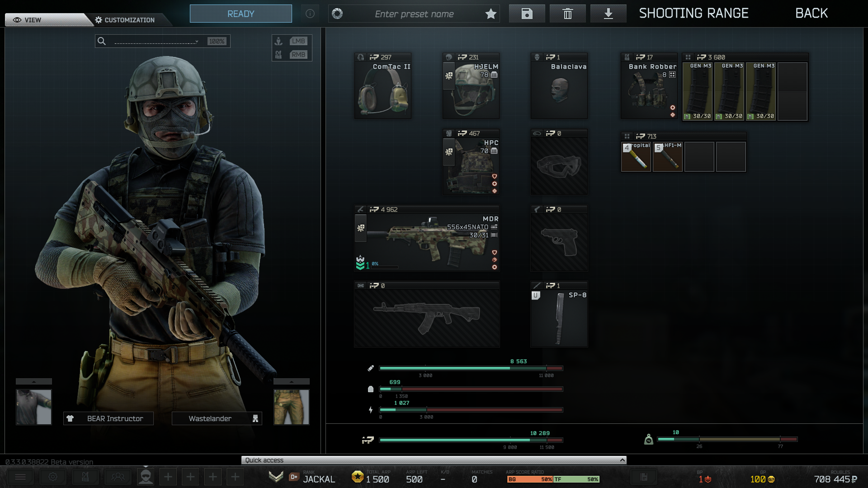Viewport: 868px width, 488px height.
Task: Click the Enter preset name field
Action: 414,14
